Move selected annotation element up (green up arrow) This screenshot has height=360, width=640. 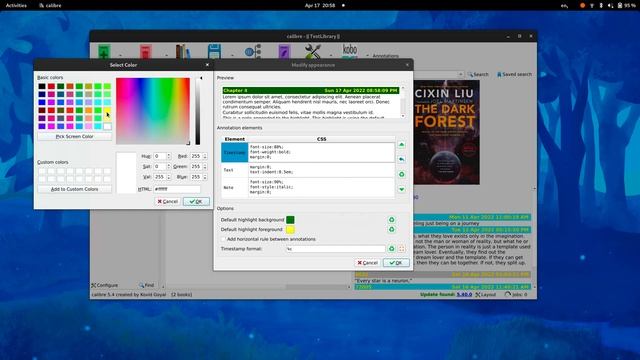[x=402, y=144]
